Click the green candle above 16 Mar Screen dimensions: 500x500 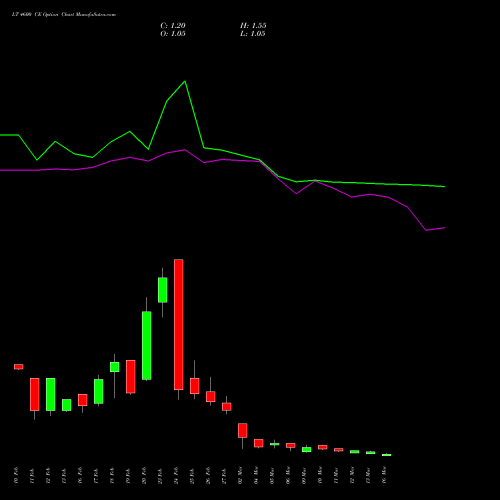(387, 455)
